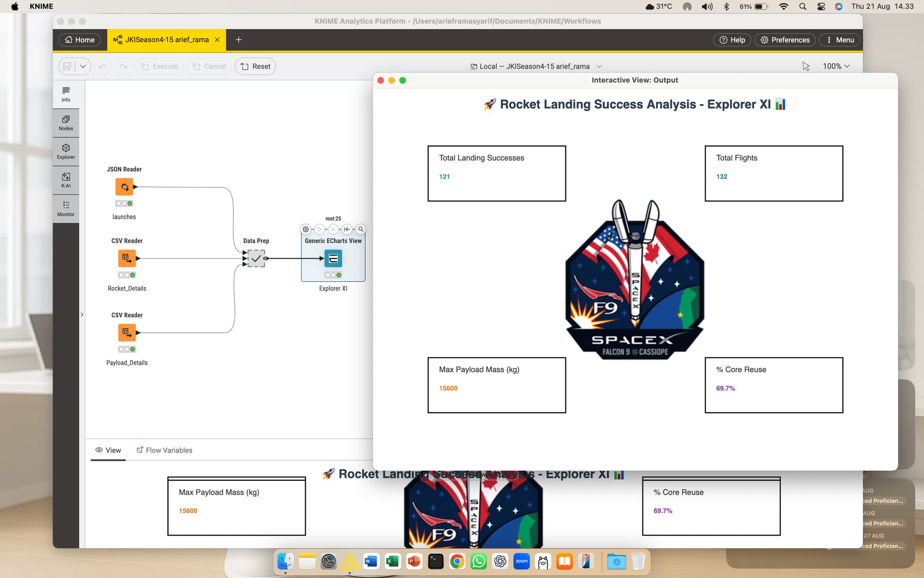Viewport: 924px width, 578px height.
Task: Open macOS Control Center in menu bar
Action: tap(821, 6)
